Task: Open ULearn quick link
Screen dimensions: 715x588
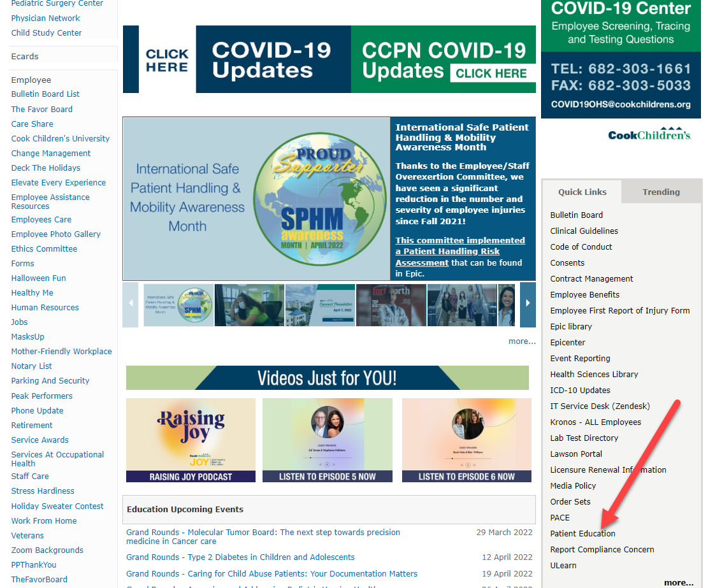Action: coord(563,565)
